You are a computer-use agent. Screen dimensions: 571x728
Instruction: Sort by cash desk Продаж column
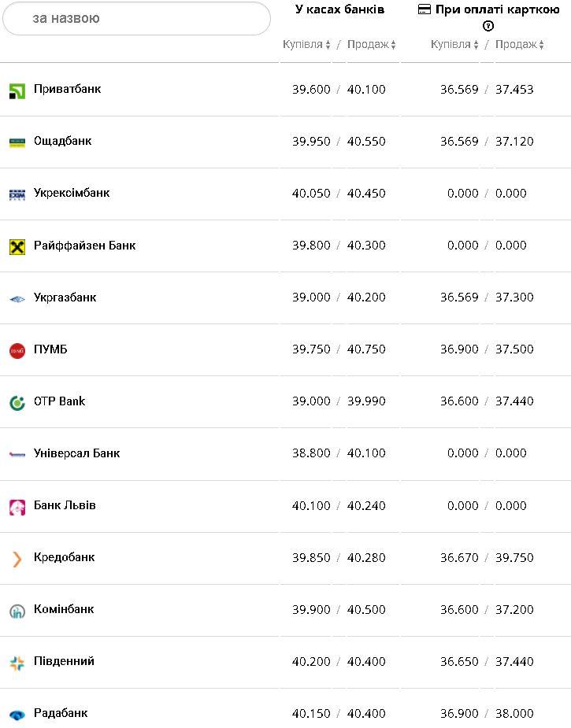371,45
